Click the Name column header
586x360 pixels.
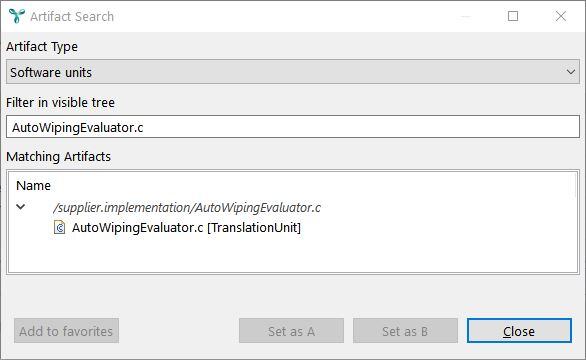[33, 185]
